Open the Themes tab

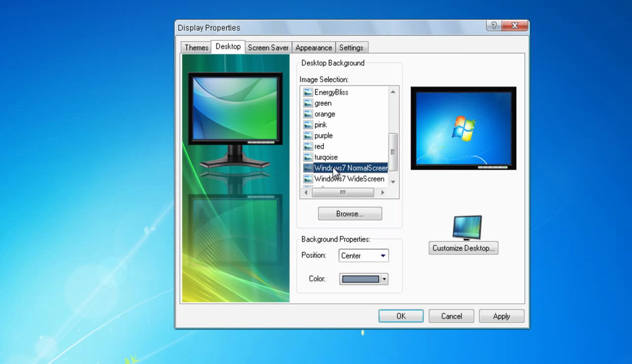[x=196, y=47]
